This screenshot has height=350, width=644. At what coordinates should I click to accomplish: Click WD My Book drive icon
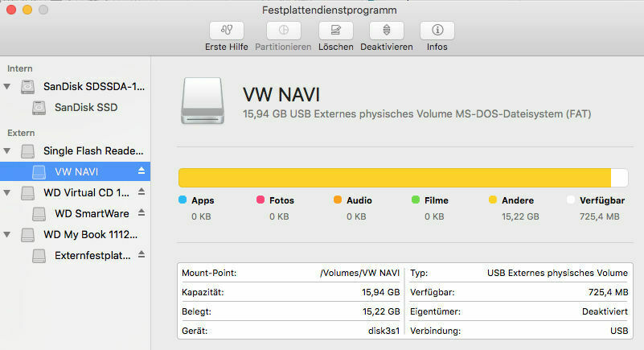27,235
